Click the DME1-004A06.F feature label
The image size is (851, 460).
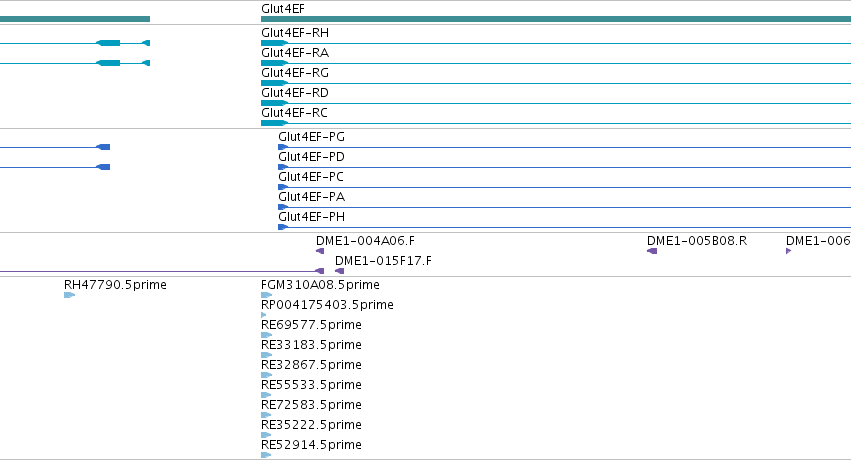click(365, 241)
